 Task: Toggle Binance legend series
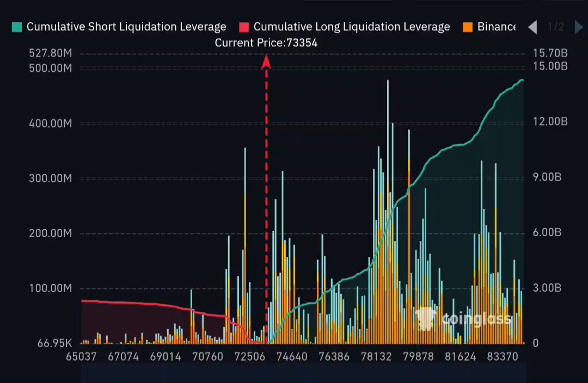point(489,27)
